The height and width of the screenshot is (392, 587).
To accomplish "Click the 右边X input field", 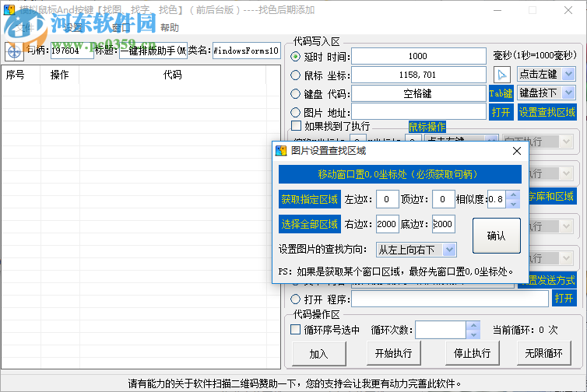I will click(x=388, y=224).
